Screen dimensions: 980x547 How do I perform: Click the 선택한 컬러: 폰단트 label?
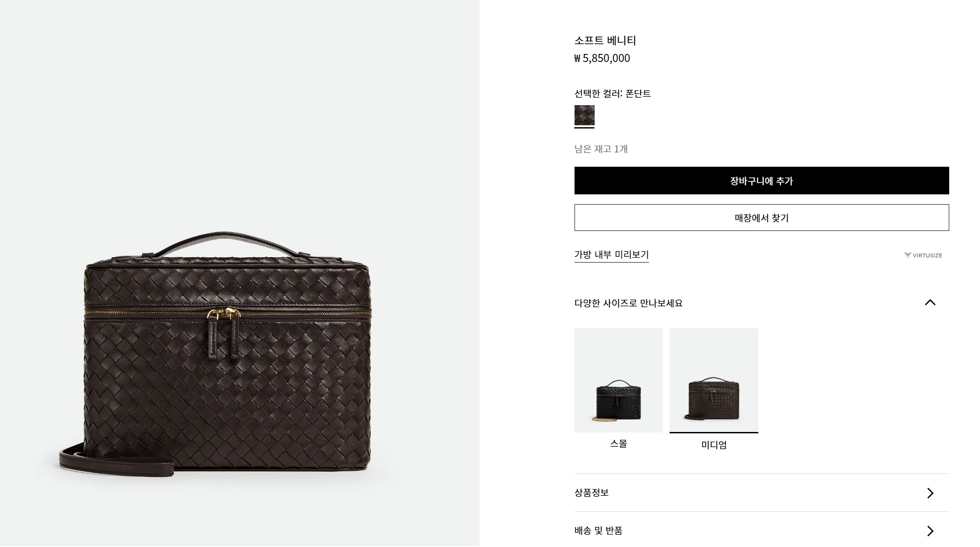[612, 94]
